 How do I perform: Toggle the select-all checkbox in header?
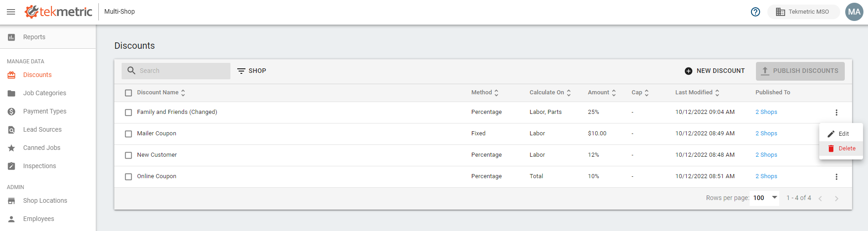[x=128, y=93]
